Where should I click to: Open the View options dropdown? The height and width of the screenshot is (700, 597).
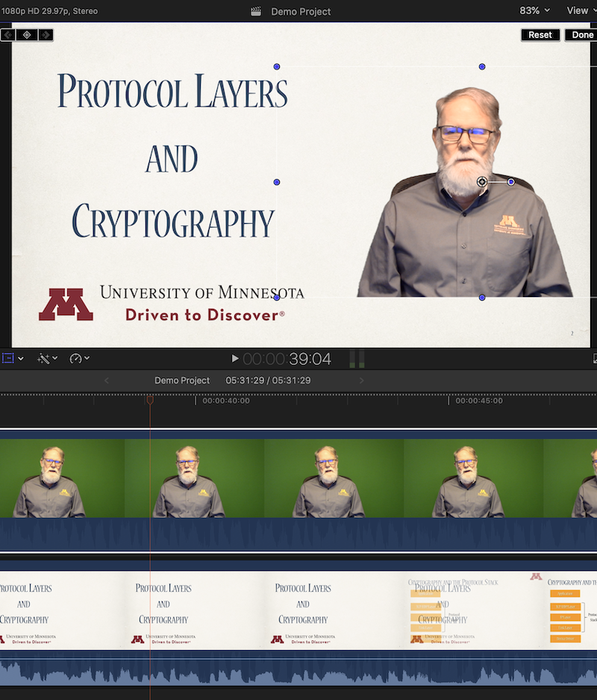(580, 10)
